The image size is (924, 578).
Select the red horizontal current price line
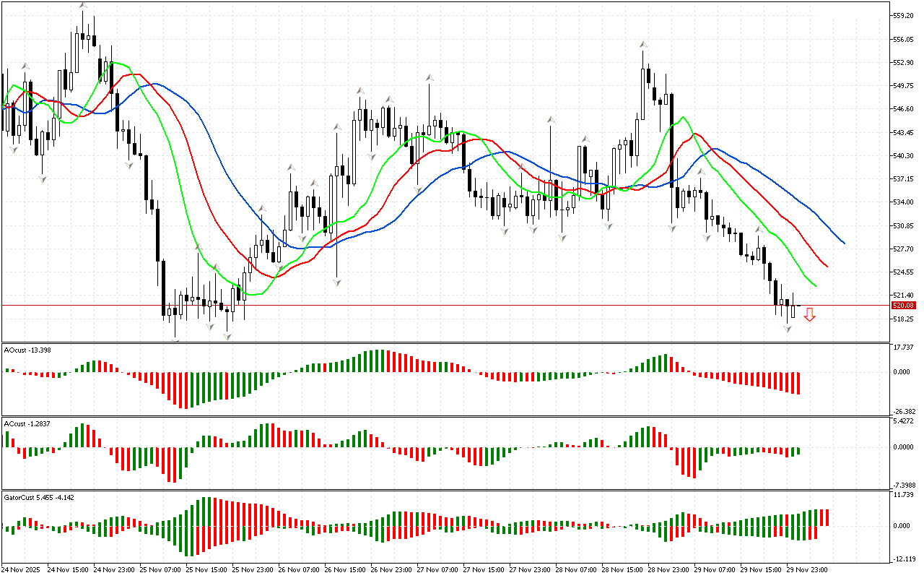point(433,305)
